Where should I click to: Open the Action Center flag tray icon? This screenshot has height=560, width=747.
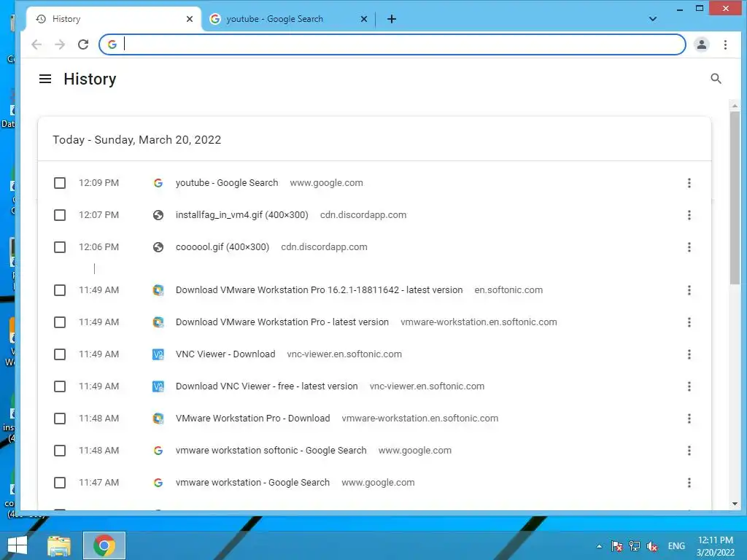[x=617, y=546]
